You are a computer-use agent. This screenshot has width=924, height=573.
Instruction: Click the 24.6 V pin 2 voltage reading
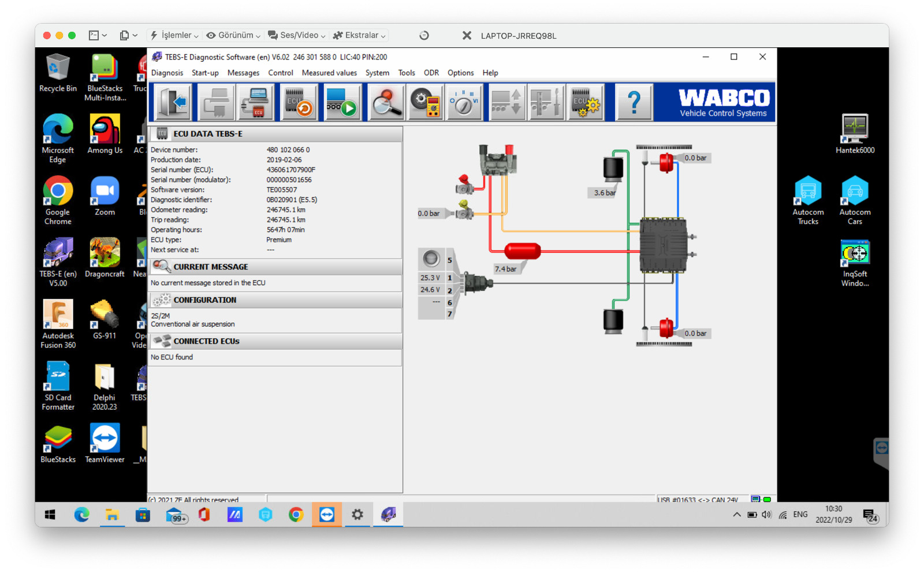430,290
